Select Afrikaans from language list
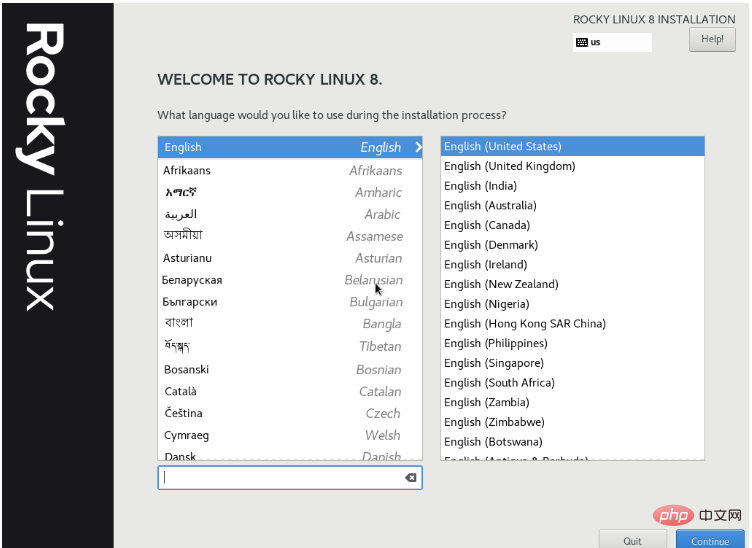This screenshot has width=752, height=548. point(289,170)
